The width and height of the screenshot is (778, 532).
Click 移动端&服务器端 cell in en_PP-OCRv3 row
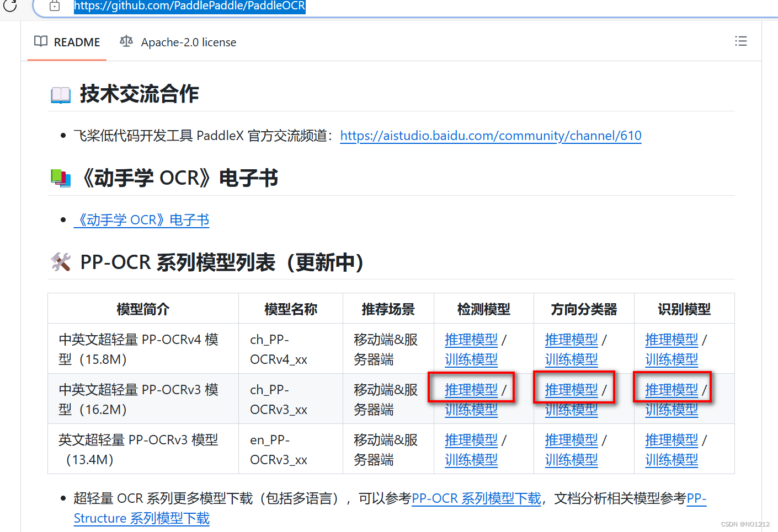coord(388,449)
